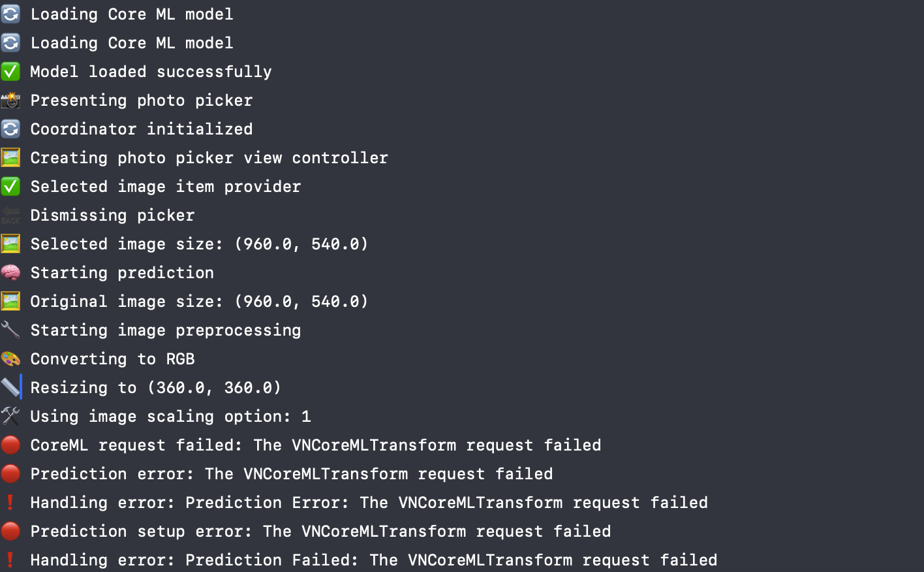
Task: Click the brain emoji beside Starting prediction
Action: pyautogui.click(x=10, y=272)
